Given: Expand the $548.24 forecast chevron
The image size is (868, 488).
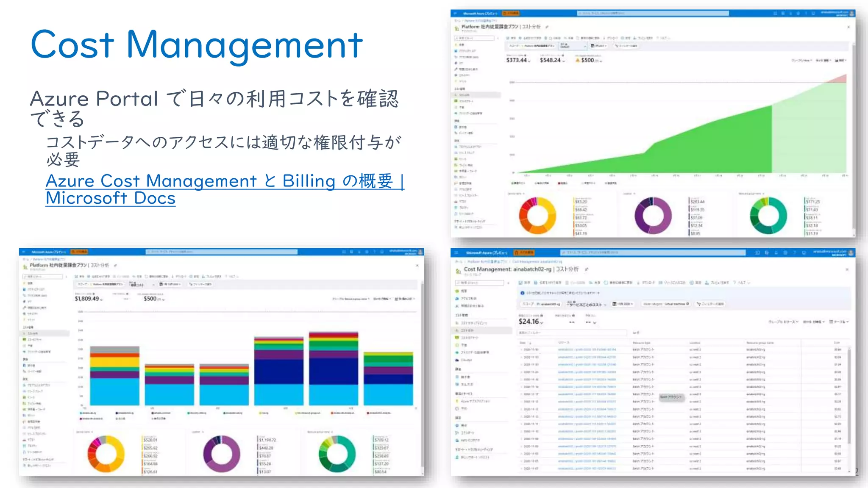Looking at the screenshot, I should (x=564, y=61).
